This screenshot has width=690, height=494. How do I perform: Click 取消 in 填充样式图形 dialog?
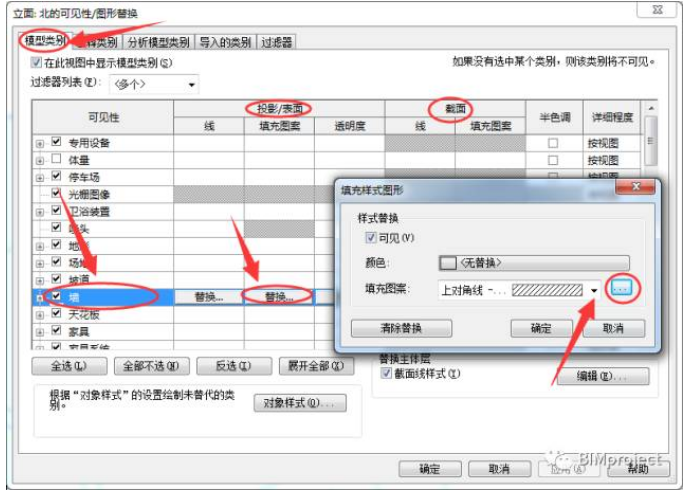pos(613,328)
